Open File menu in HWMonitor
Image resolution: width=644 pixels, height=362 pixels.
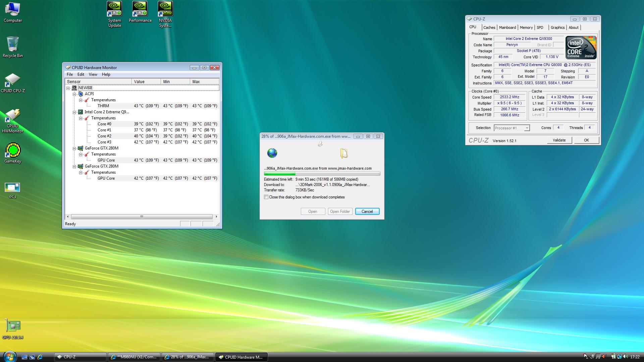[x=70, y=74]
